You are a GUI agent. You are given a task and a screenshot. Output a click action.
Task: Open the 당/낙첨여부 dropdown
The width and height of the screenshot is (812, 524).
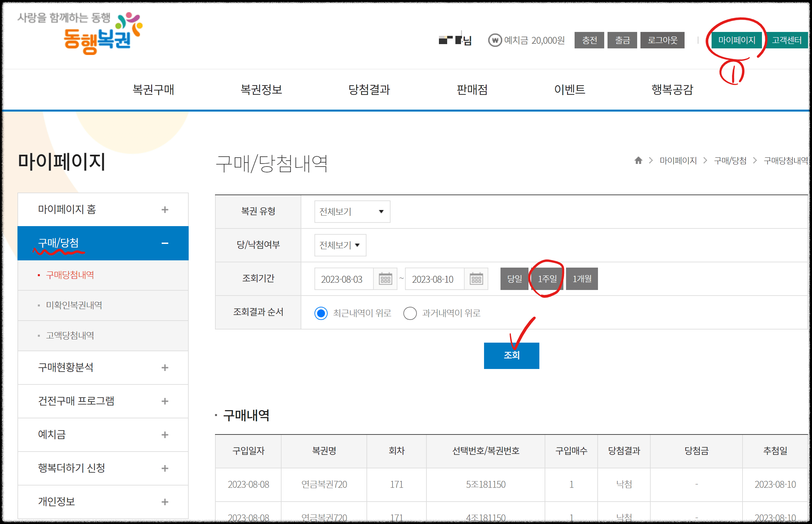(340, 245)
